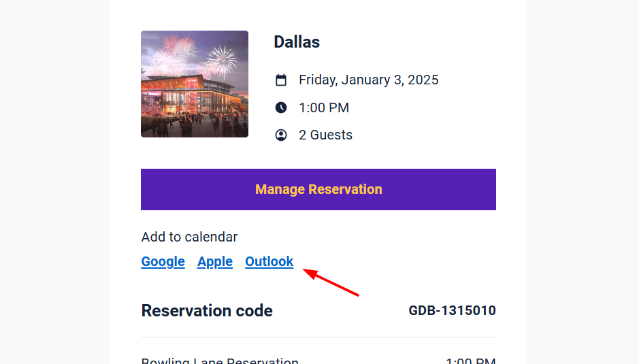Open the Dallas venue fireworks thumbnail
This screenshot has height=364, width=639.
click(195, 84)
